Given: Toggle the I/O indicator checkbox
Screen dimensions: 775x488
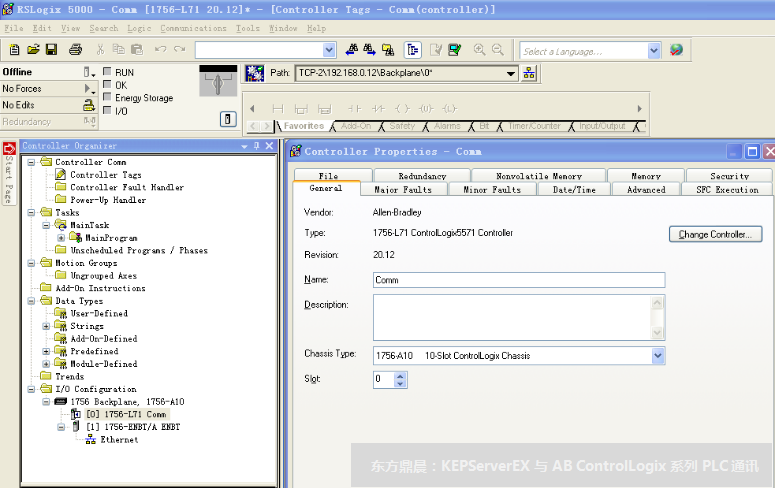Looking at the screenshot, I should [x=107, y=110].
